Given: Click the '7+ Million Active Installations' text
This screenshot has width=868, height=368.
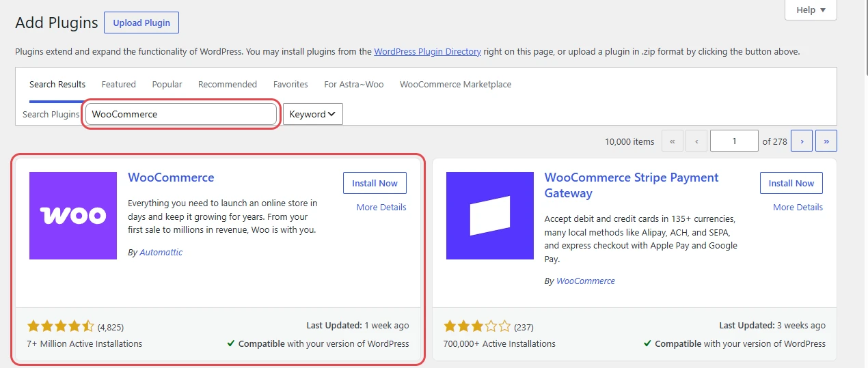Looking at the screenshot, I should pos(85,344).
